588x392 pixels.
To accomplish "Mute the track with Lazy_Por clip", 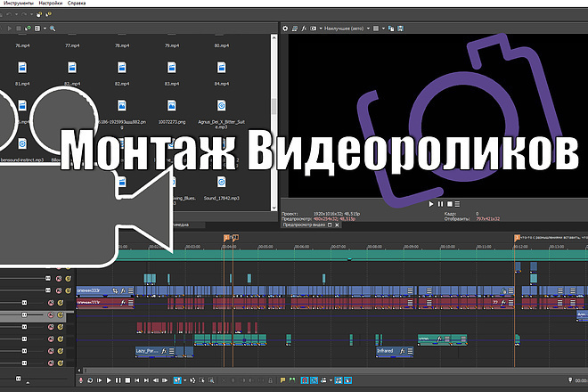I will pos(51,351).
